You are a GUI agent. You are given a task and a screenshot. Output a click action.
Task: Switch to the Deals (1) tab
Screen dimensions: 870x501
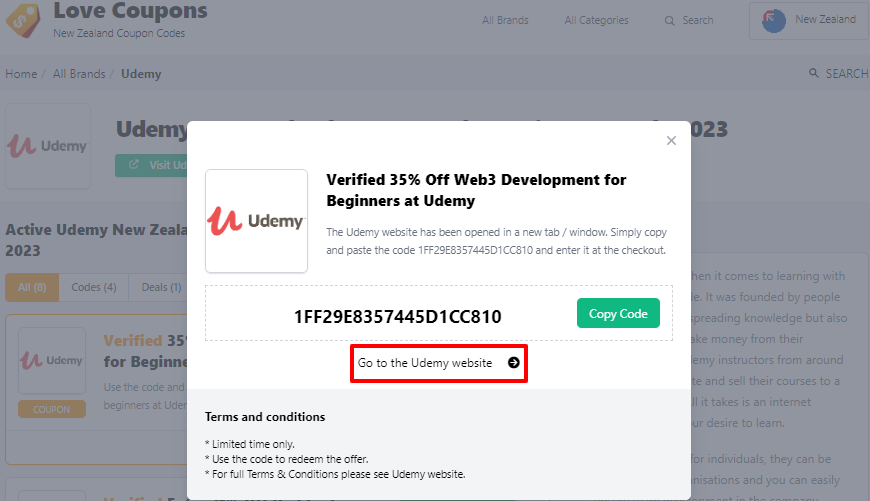[161, 287]
